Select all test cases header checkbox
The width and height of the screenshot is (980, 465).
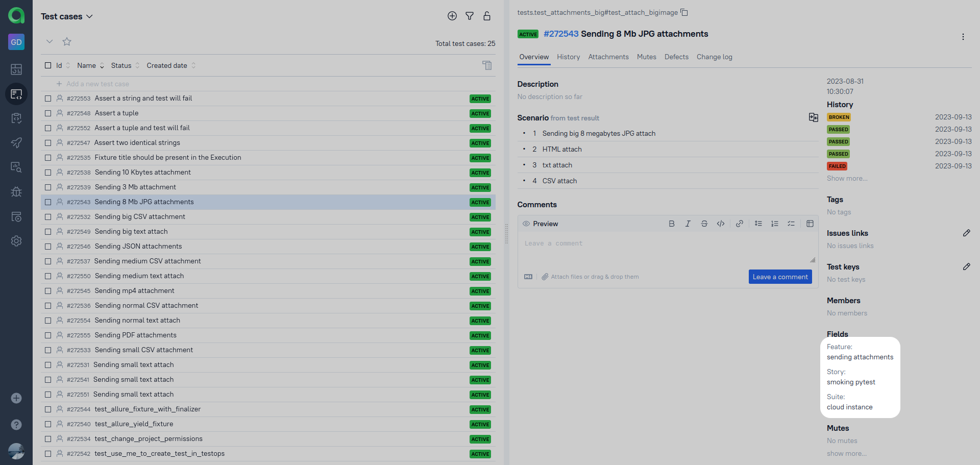[x=48, y=66]
